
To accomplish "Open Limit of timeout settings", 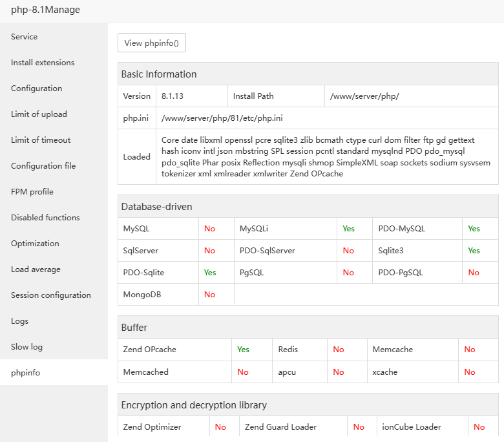I will tap(41, 140).
